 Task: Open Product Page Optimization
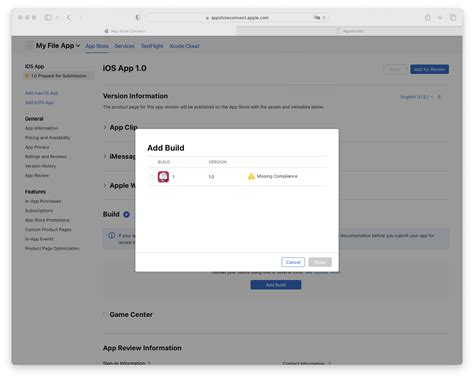click(52, 248)
